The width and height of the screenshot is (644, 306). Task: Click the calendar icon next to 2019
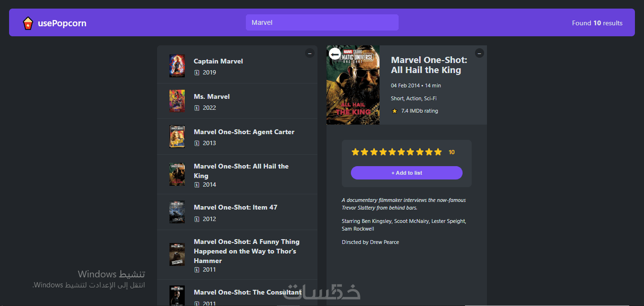click(197, 73)
